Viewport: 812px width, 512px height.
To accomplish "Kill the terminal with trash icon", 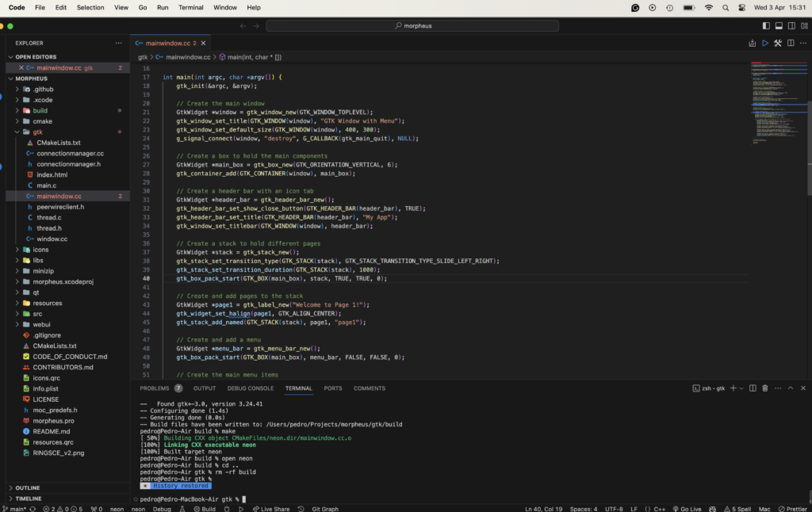I will pyautogui.click(x=764, y=388).
